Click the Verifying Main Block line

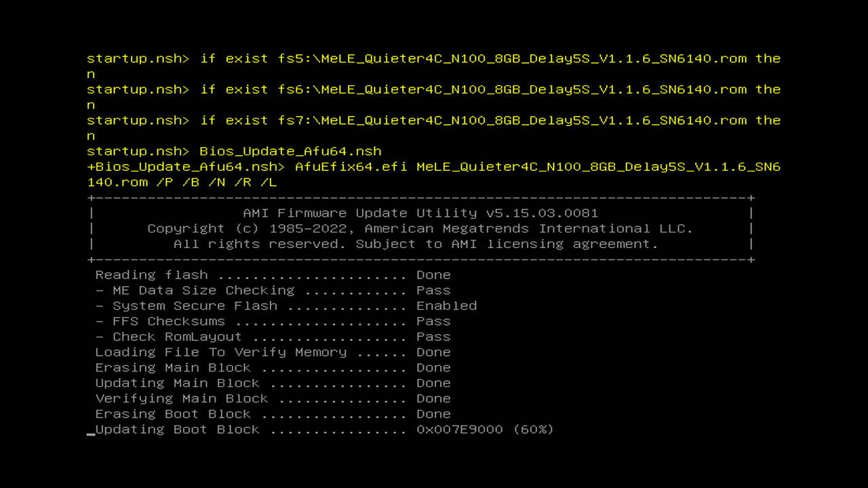pos(273,399)
